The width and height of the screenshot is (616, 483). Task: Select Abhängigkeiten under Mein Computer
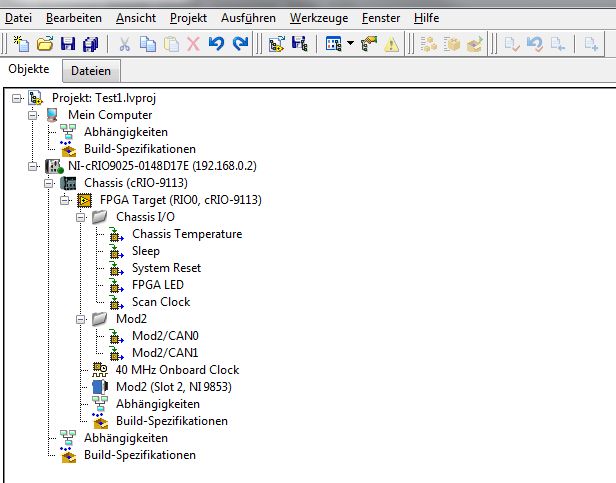(x=126, y=132)
